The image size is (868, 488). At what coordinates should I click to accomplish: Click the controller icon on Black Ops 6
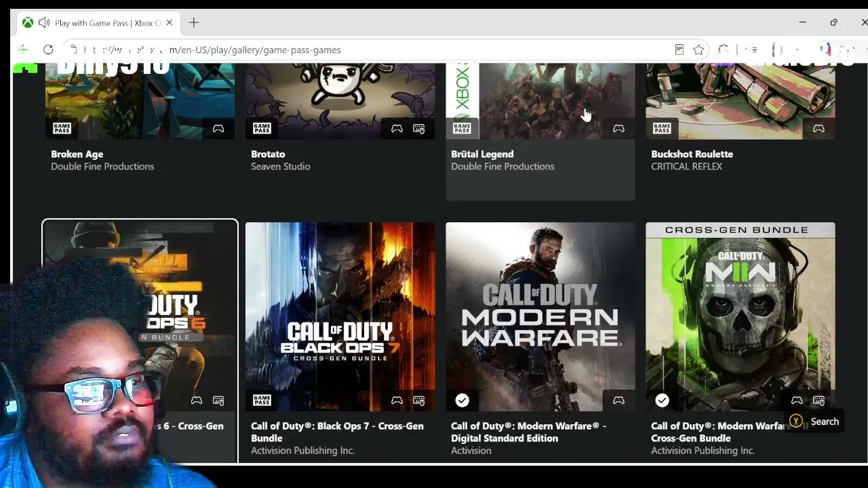point(197,401)
